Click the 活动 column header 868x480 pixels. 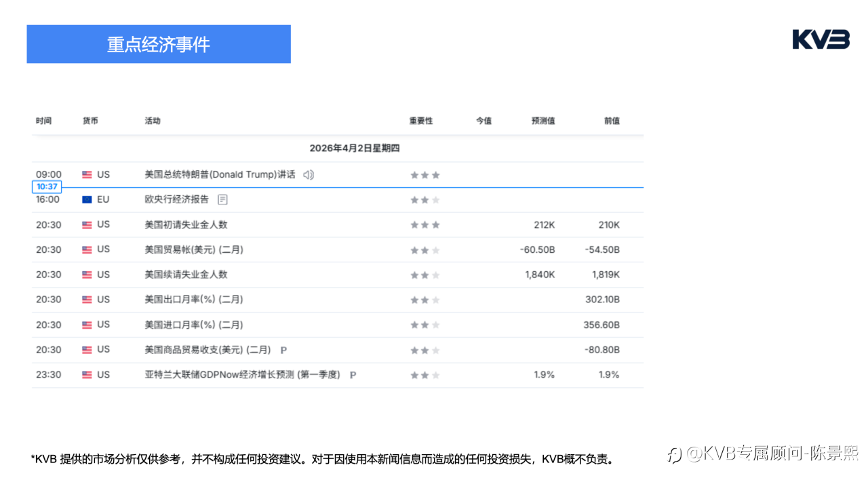pyautogui.click(x=153, y=121)
